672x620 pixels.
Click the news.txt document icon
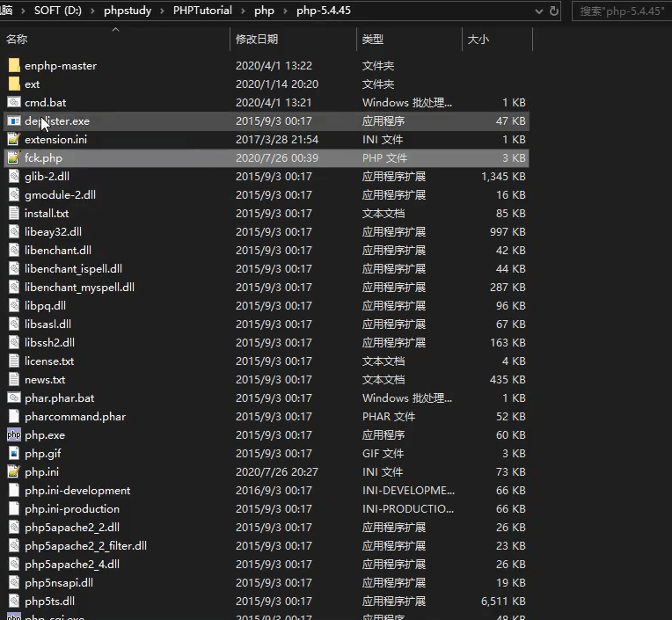(14, 379)
